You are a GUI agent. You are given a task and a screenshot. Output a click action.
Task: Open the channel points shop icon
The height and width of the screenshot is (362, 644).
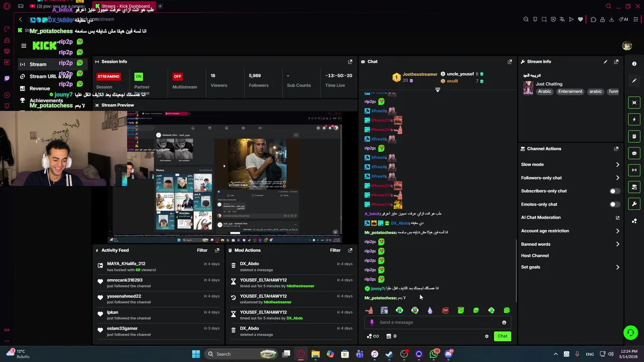(x=388, y=336)
